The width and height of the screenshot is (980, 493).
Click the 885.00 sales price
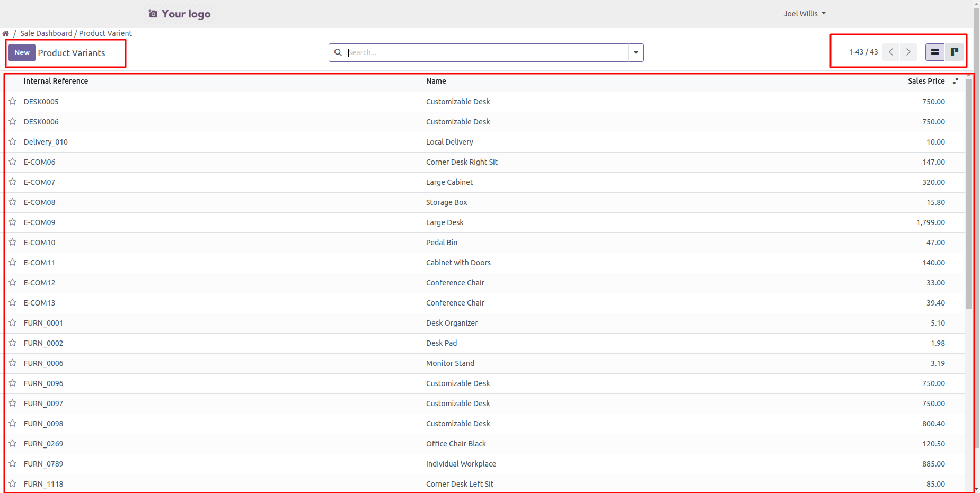pos(933,464)
